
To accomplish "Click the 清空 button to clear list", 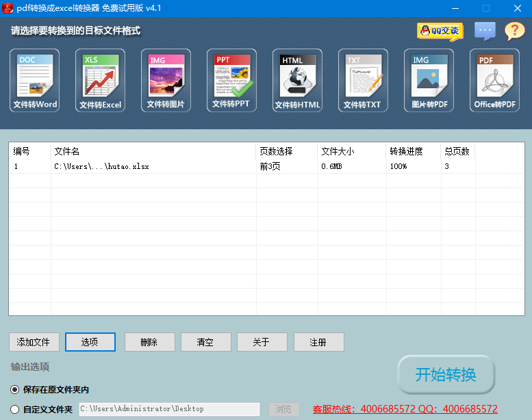I will (x=206, y=342).
